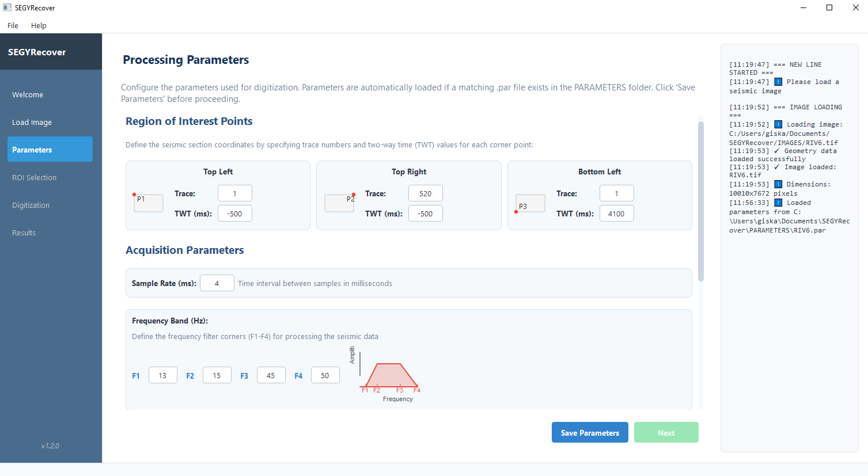Go to the Welcome page
868x476 pixels.
[50, 94]
